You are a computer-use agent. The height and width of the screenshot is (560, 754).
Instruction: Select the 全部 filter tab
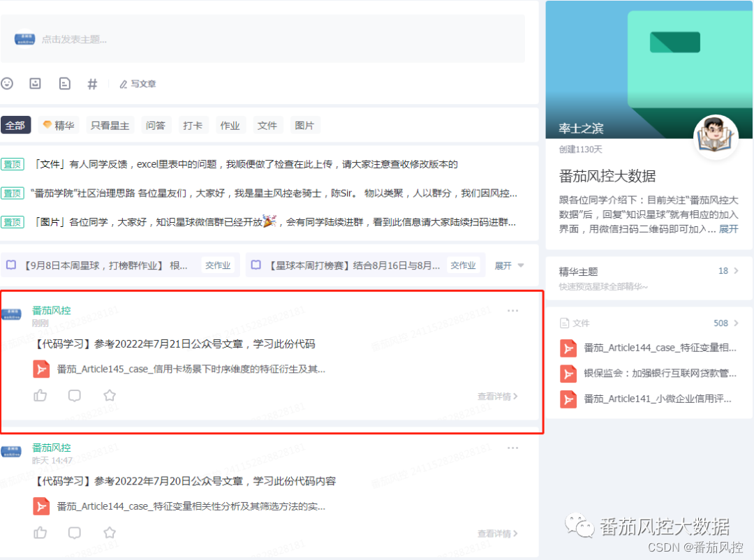[15, 125]
